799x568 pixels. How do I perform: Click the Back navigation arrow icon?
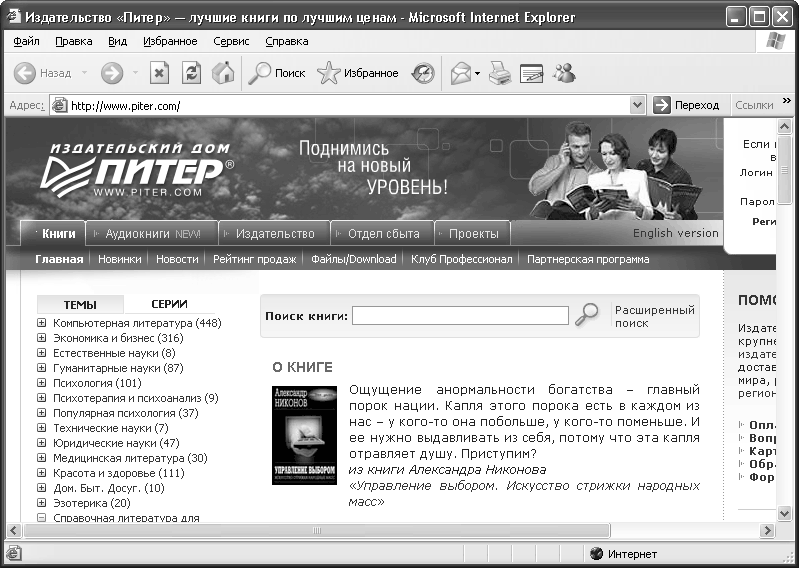point(25,73)
